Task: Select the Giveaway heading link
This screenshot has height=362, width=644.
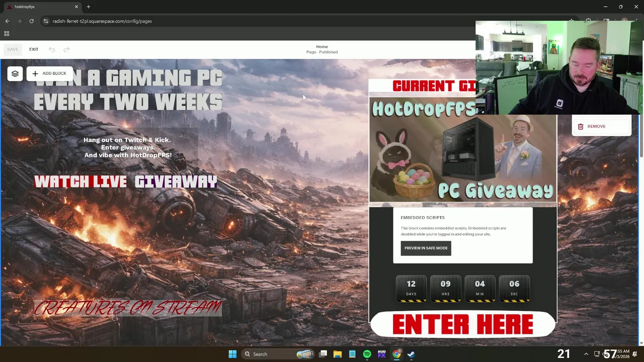Action: pyautogui.click(x=176, y=182)
